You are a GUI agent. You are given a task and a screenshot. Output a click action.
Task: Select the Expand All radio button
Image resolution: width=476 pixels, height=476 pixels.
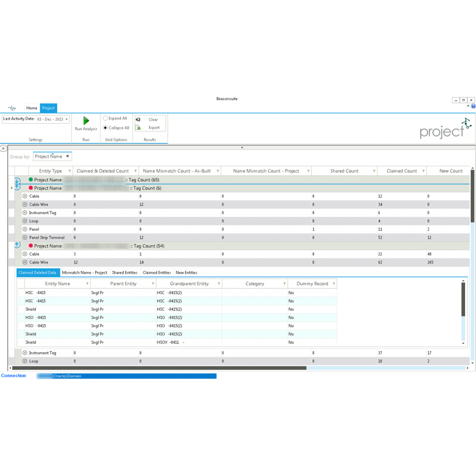tap(105, 118)
